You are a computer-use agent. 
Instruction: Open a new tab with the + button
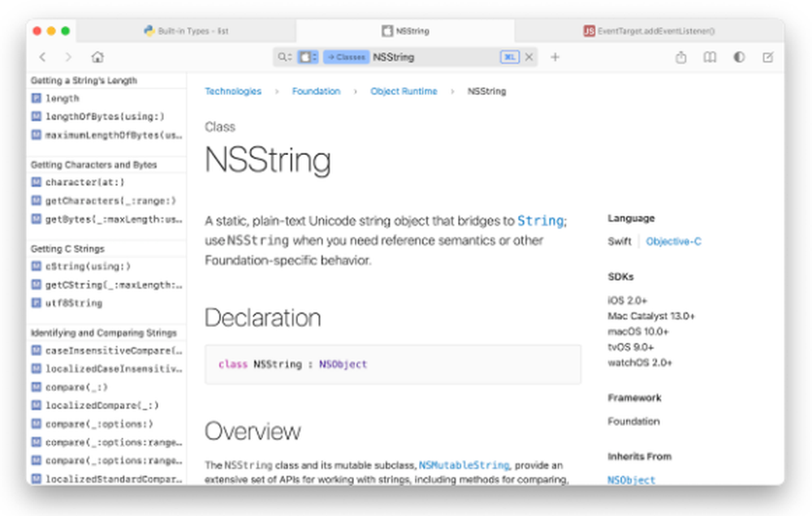pos(554,57)
